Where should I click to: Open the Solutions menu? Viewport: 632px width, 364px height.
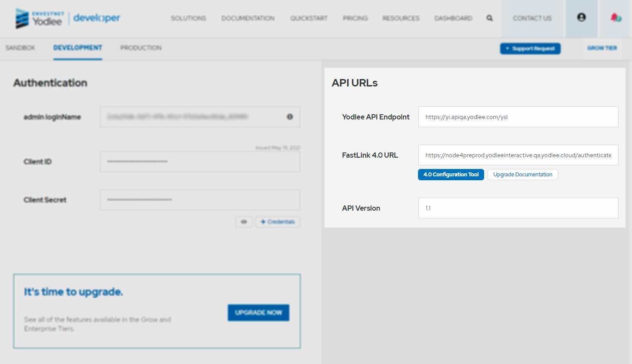tap(188, 18)
